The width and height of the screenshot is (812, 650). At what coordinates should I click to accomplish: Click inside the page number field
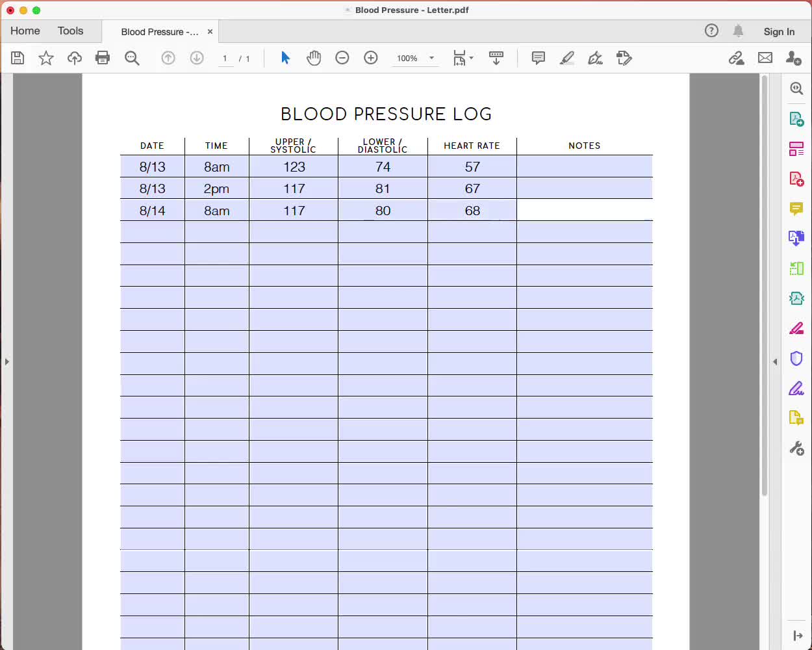[225, 58]
